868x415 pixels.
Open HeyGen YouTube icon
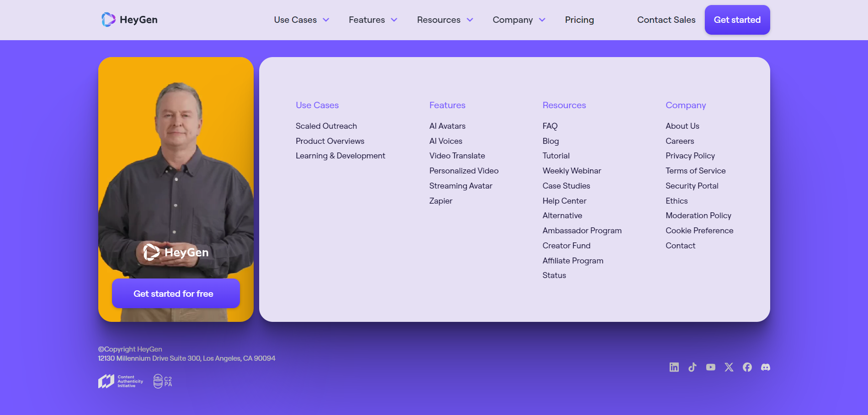tap(711, 367)
